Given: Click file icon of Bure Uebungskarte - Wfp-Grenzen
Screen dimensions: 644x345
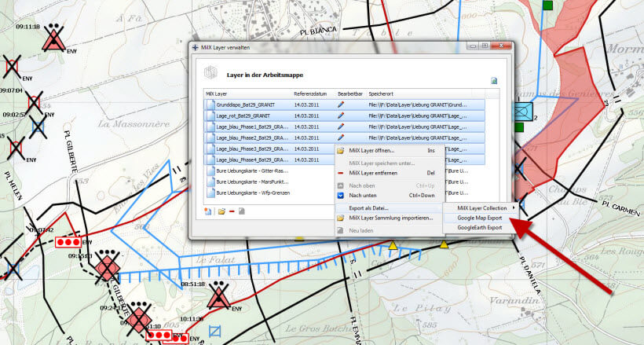Looking at the screenshot, I should (210, 193).
